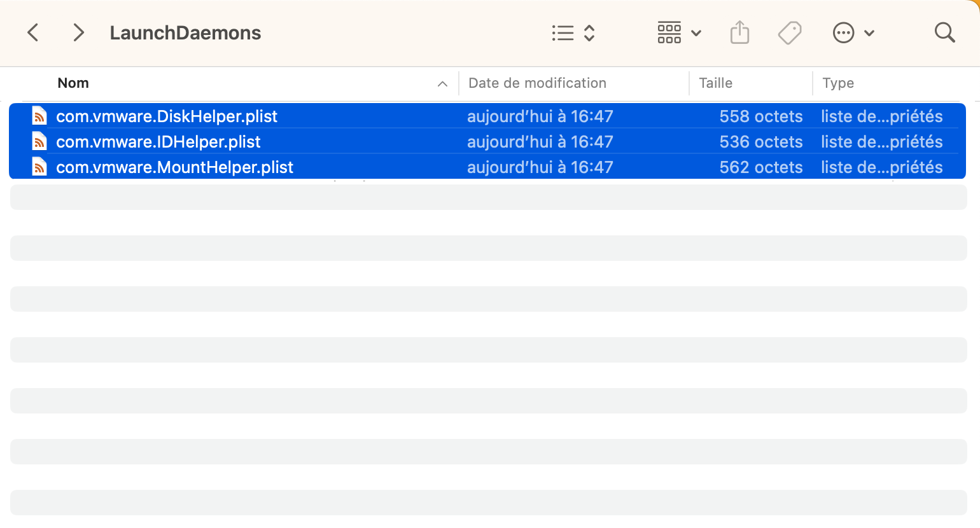Click the LaunchDaemons folder title
980x528 pixels.
(x=185, y=33)
